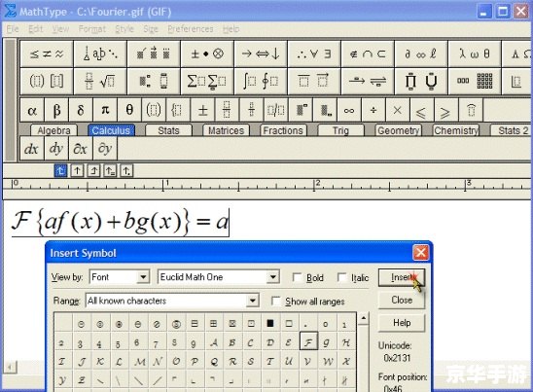Insert the division sign from small bar

click(373, 110)
